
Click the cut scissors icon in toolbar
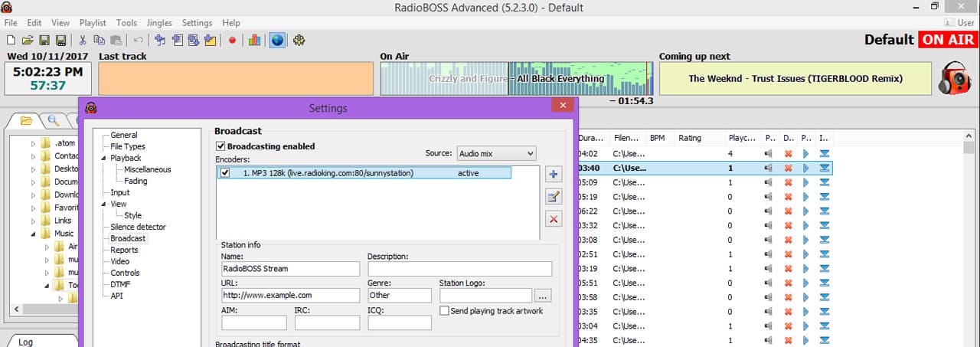(x=83, y=40)
